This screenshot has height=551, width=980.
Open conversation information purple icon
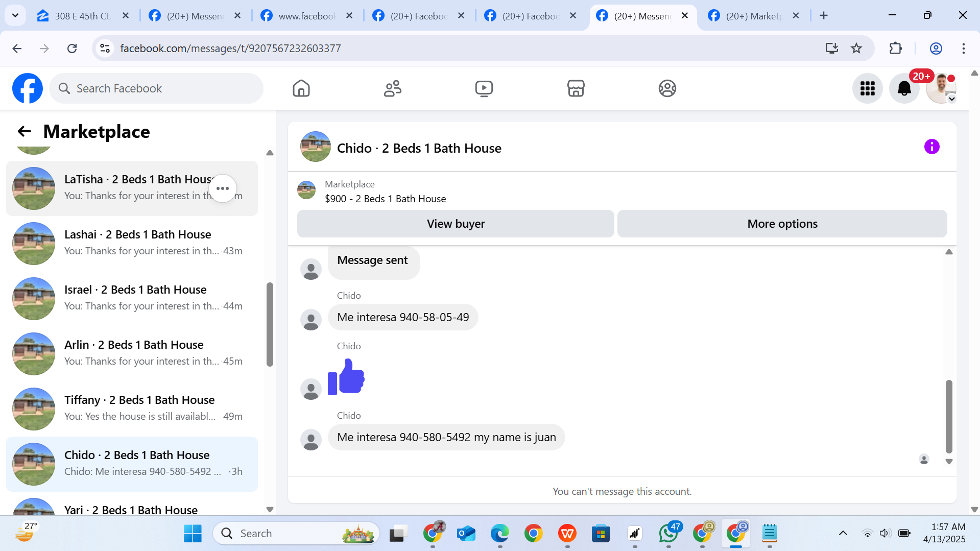click(931, 147)
